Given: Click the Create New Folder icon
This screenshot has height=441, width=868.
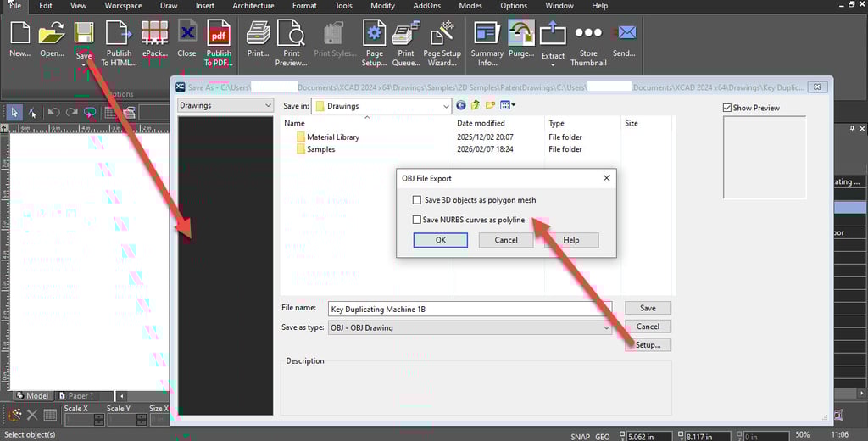Looking at the screenshot, I should 490,105.
